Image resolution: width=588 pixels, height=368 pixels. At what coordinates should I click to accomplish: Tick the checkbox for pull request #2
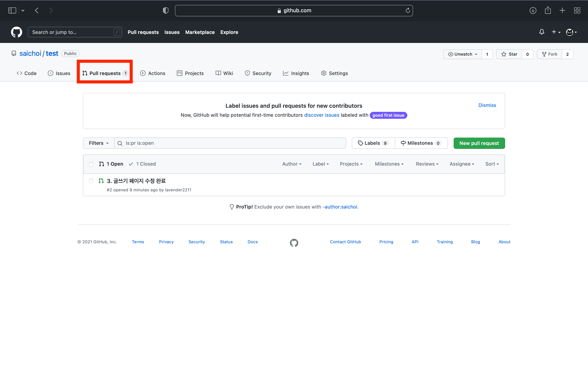tap(91, 181)
